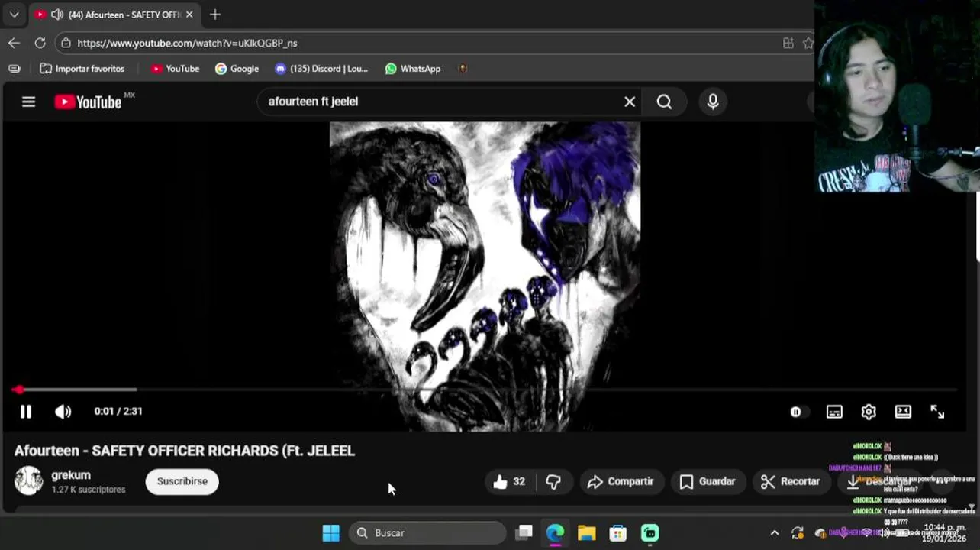Image resolution: width=980 pixels, height=550 pixels.
Task: Open the Recortar clip option
Action: pos(791,481)
